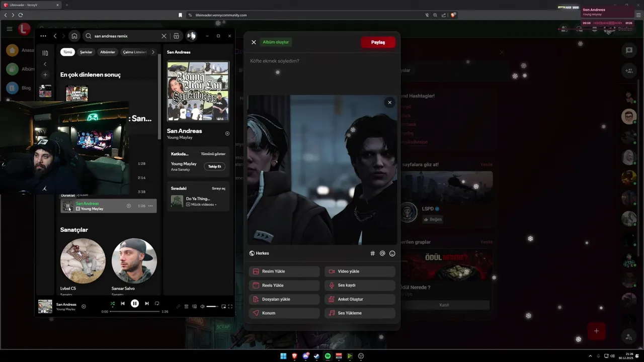Screen dimensions: 644x362
Task: Create a poll with Anket Oluştur
Action: (x=360, y=299)
